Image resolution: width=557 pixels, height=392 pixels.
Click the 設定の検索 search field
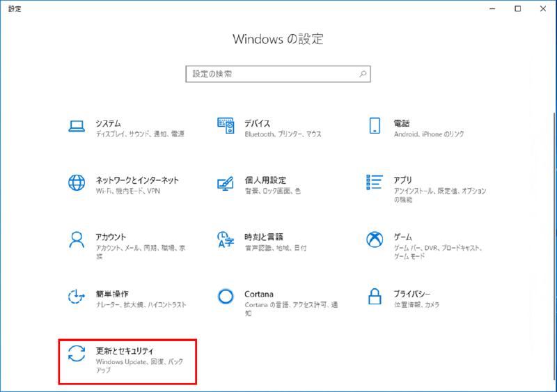click(278, 74)
